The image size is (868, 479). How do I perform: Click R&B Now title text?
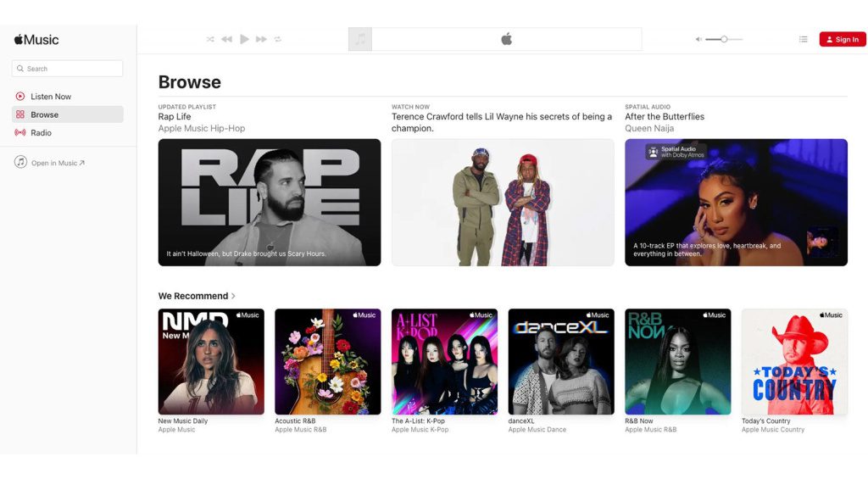pos(639,421)
